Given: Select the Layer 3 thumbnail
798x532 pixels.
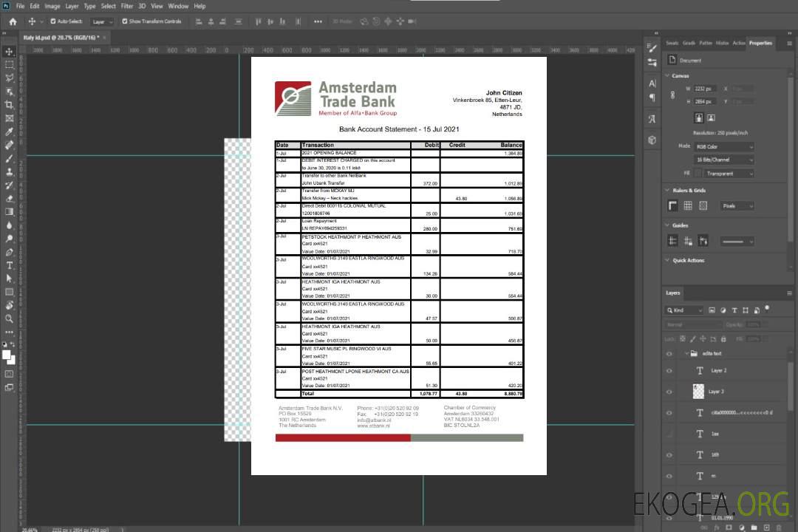Looking at the screenshot, I should click(699, 392).
